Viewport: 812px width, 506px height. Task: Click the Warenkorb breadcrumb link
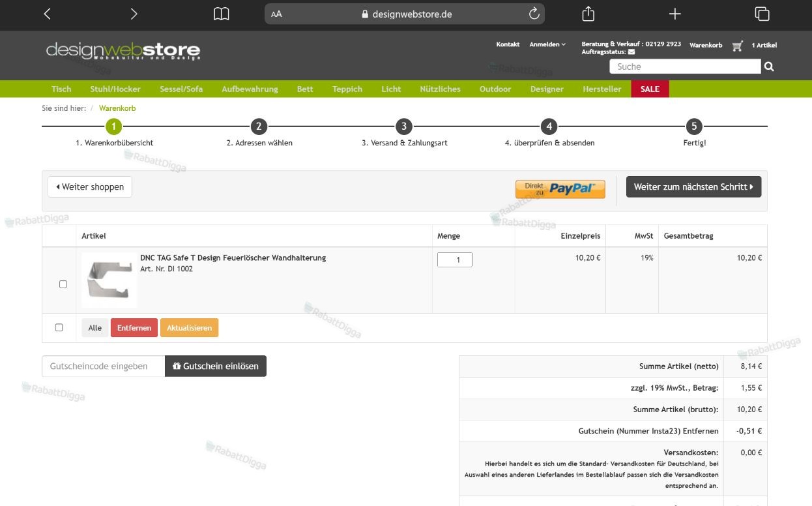click(117, 108)
